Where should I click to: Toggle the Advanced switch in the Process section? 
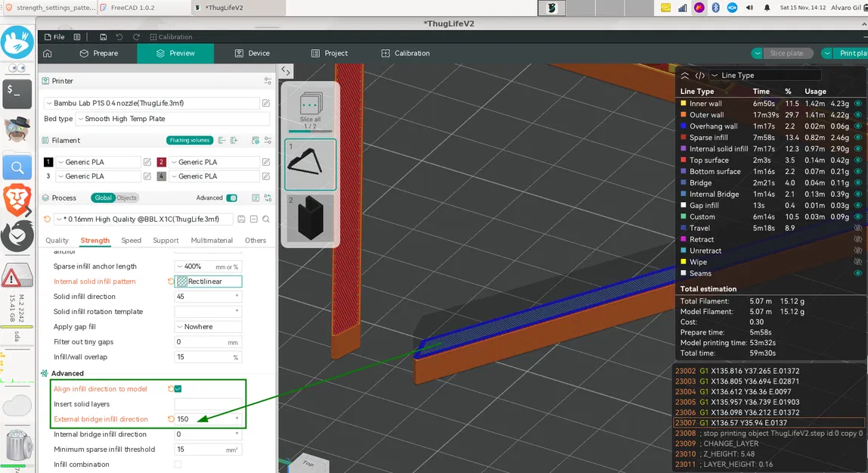(231, 198)
